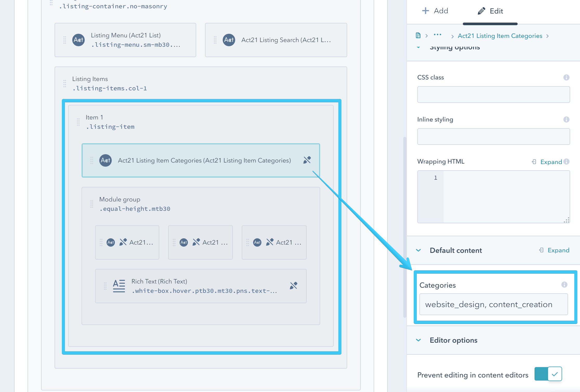
Task: Click lock icon on Rich Text module
Action: click(x=293, y=286)
